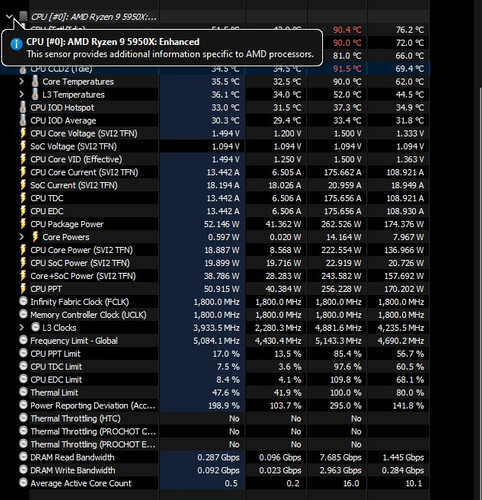Viewport: 482px width, 500px height.
Task: Click circle icon of Average Active Core Count
Action: click(23, 483)
